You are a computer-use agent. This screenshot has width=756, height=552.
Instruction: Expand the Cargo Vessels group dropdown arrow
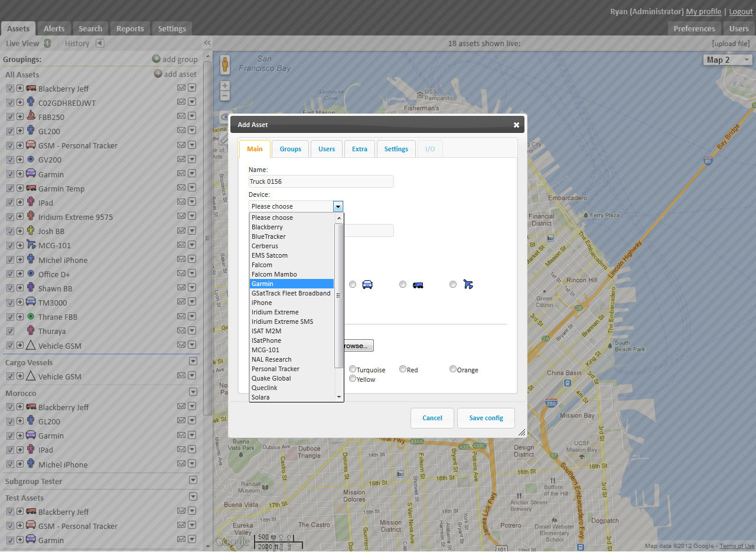point(193,362)
